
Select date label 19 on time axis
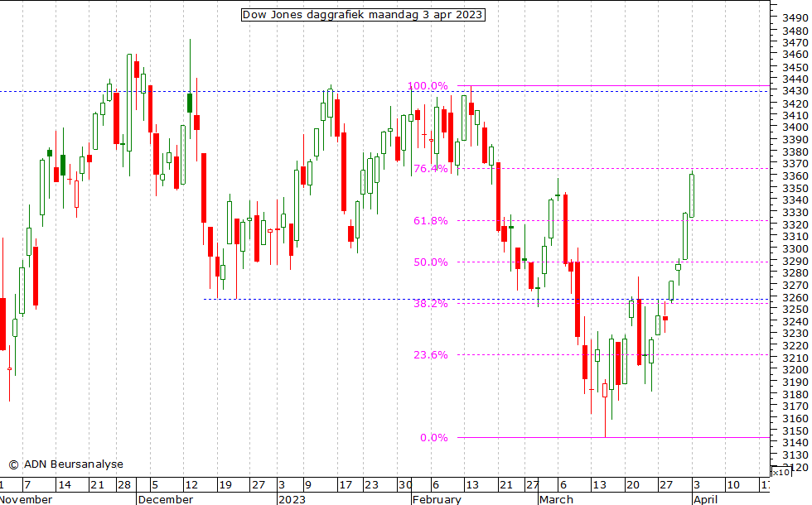(x=225, y=485)
